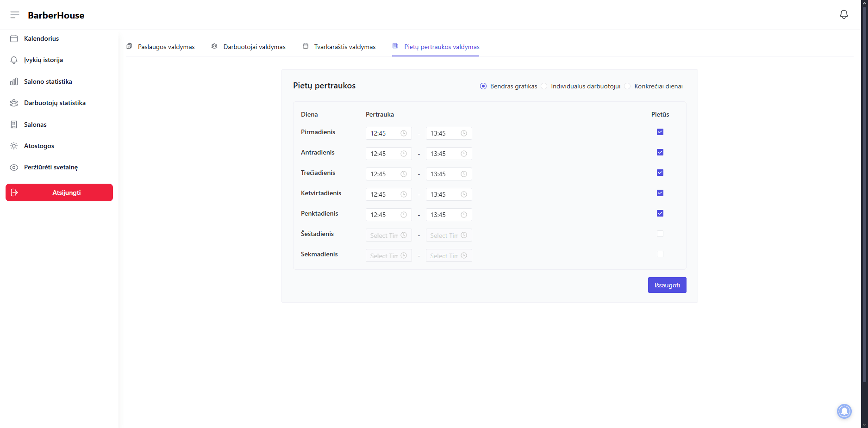Open Kalendorius calendar icon in sidebar
The image size is (868, 428).
coord(14,38)
